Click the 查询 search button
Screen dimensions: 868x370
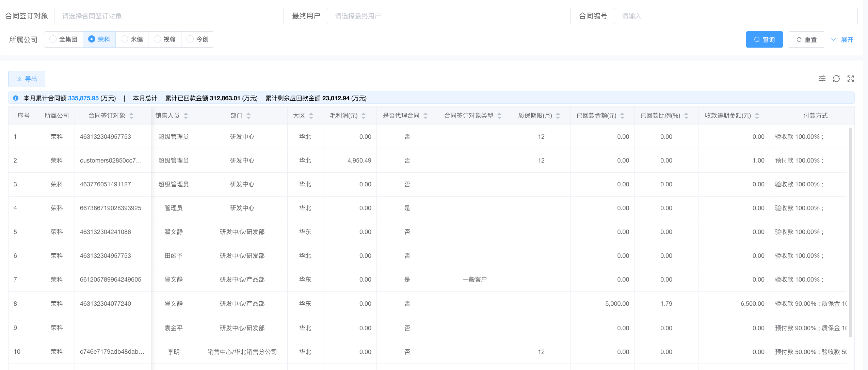click(764, 39)
